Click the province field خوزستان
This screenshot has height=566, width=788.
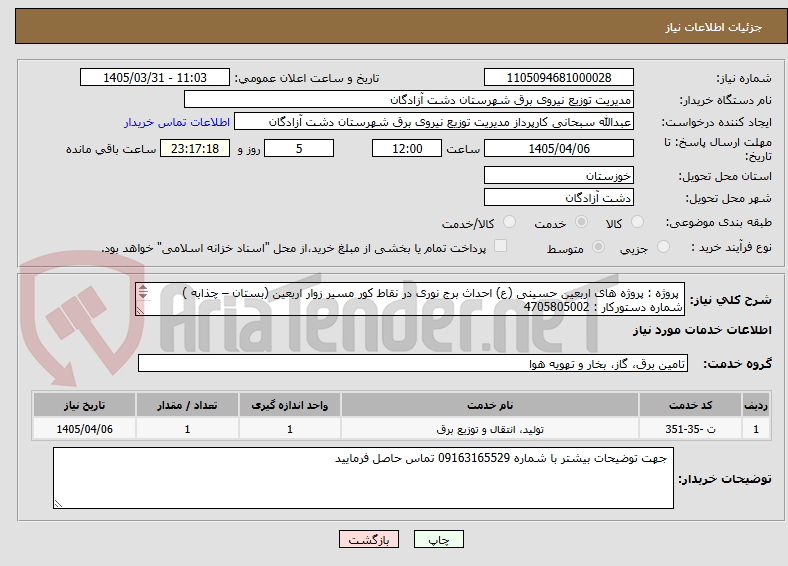(x=559, y=175)
